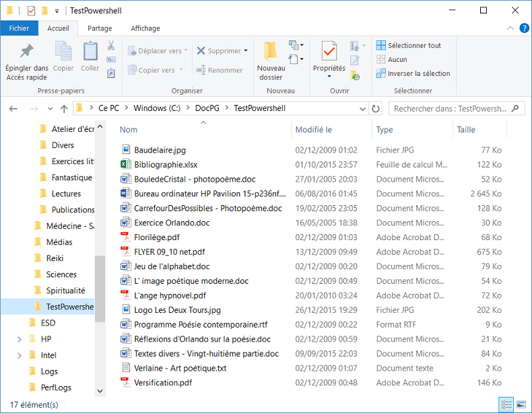Open the Supprimer dropdown arrow
This screenshot has height=413, width=532.
(246, 51)
